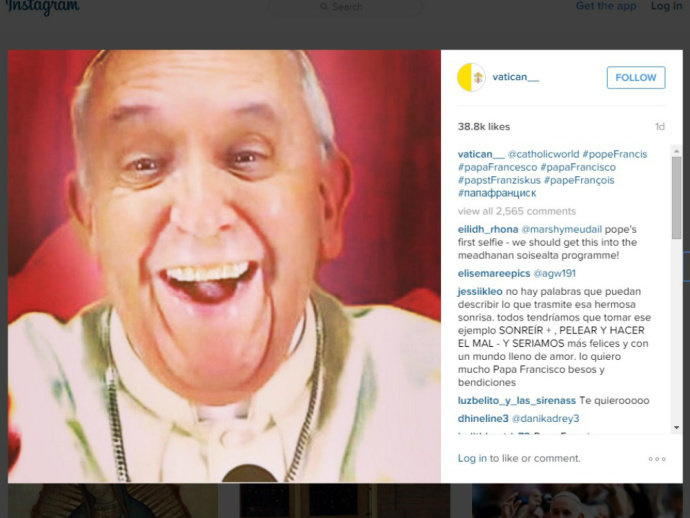Click the "1d" post timestamp
Screen dimensions: 690x518
click(659, 127)
